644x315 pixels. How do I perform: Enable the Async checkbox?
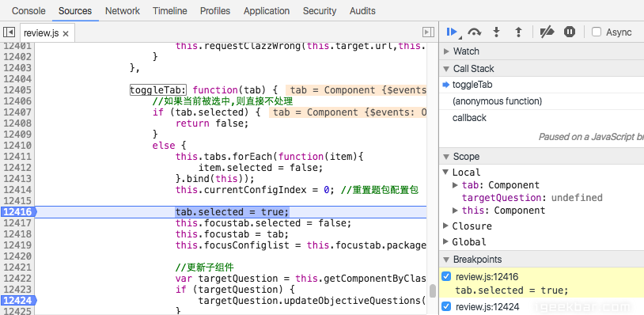tap(597, 32)
